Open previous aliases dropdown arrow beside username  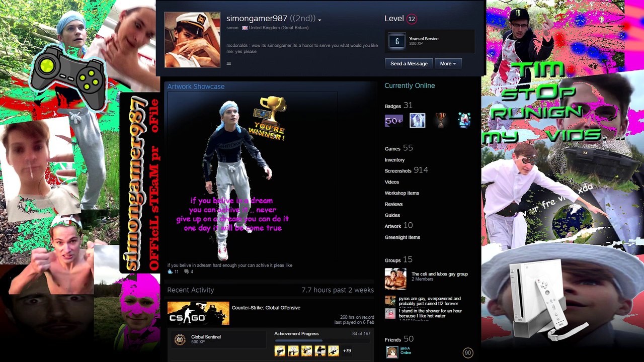coord(319,20)
